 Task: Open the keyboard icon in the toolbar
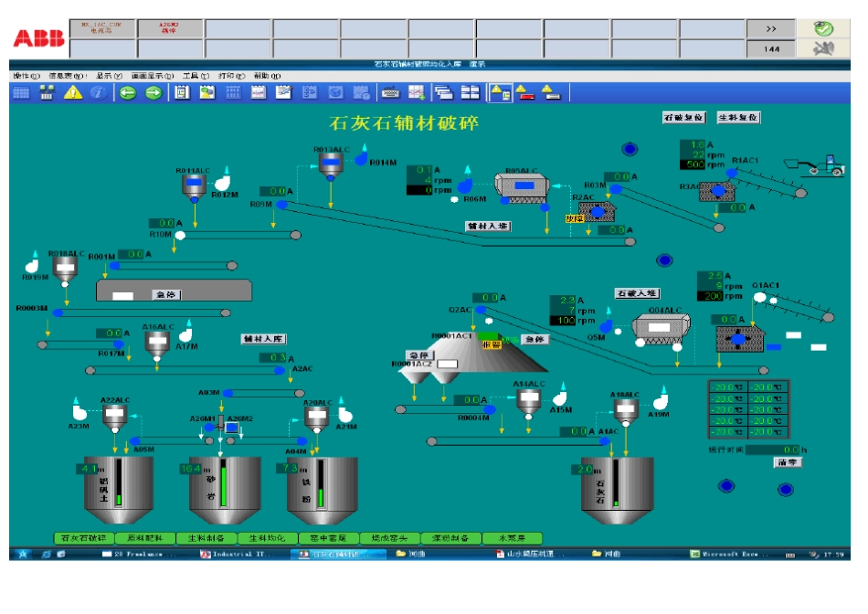tap(391, 93)
